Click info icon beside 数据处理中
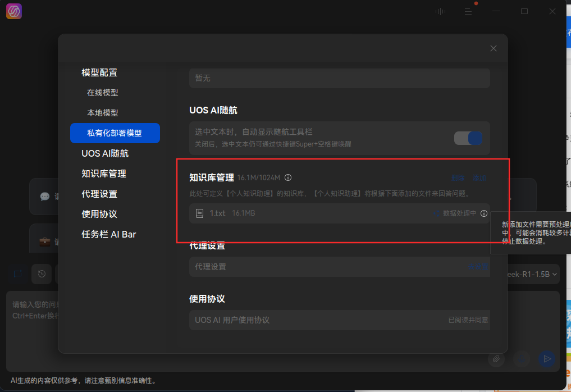The image size is (571, 392). click(483, 213)
